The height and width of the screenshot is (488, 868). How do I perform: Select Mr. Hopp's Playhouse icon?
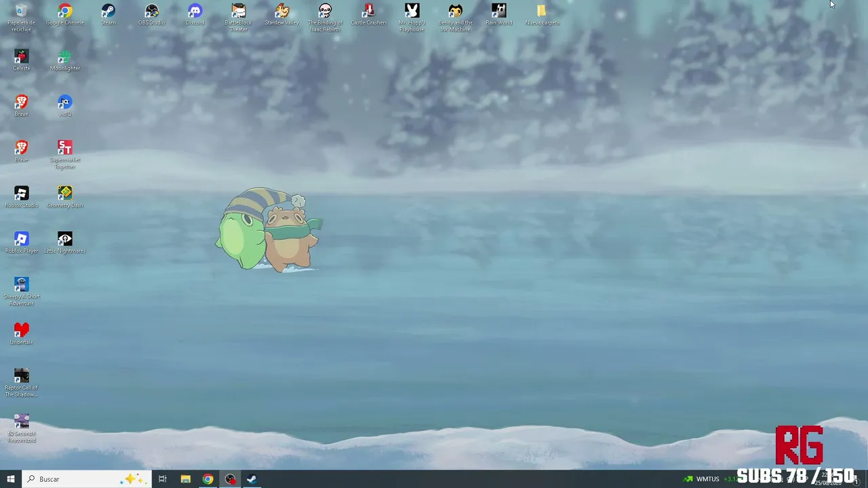[x=412, y=18]
